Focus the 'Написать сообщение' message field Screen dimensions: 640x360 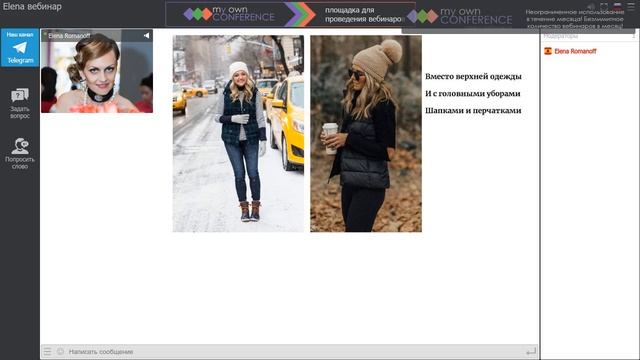click(x=290, y=351)
